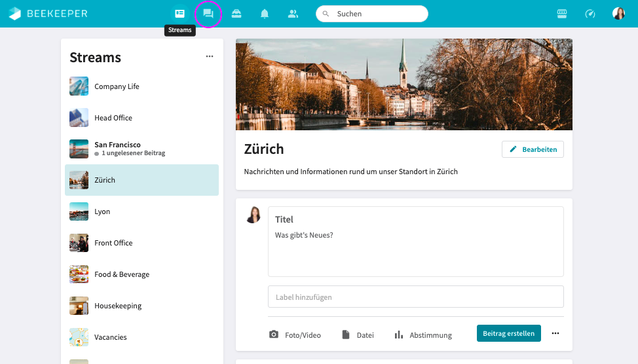
Task: Open the Chats icon in the top bar
Action: (208, 14)
